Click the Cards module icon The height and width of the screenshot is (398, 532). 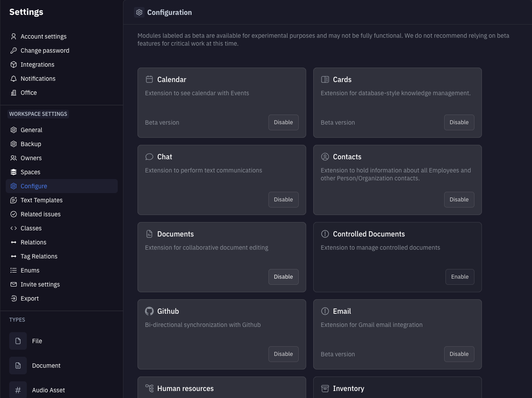[325, 79]
